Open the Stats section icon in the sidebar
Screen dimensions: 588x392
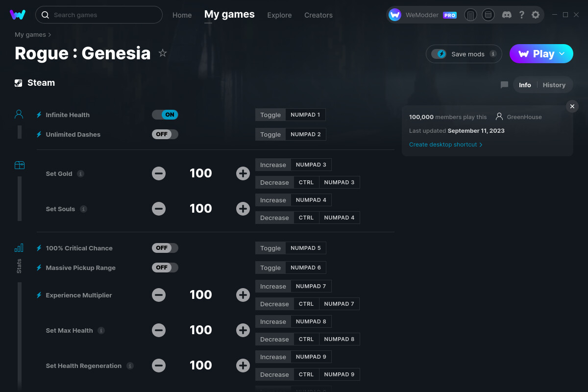[19, 248]
